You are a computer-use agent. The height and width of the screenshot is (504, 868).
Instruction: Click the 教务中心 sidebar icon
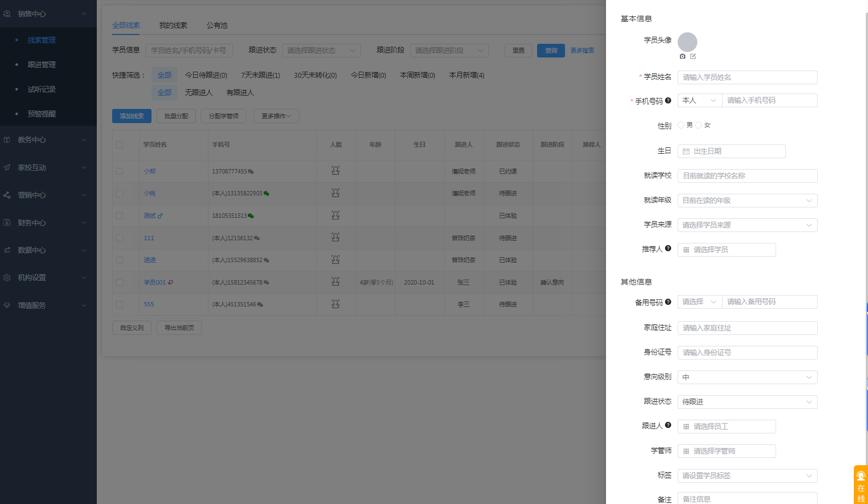(7, 140)
